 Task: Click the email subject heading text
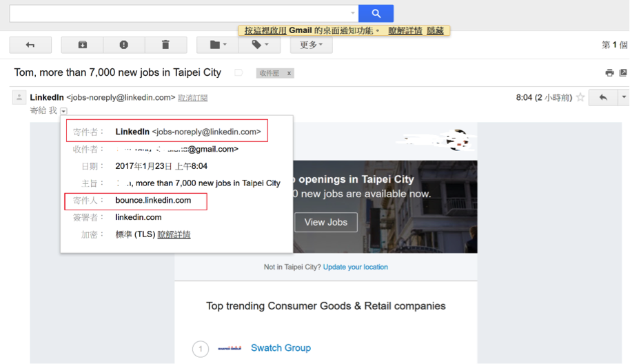[118, 72]
